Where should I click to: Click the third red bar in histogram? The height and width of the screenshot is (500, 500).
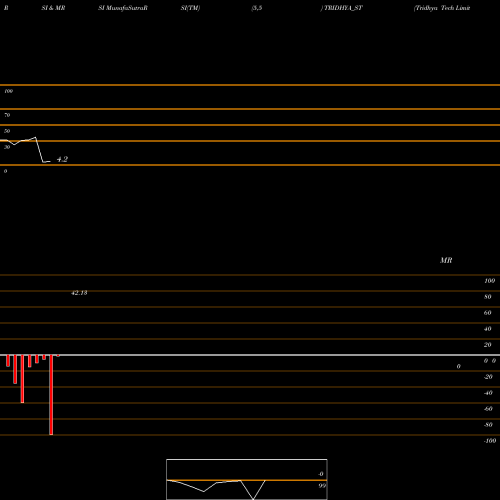coord(22,379)
